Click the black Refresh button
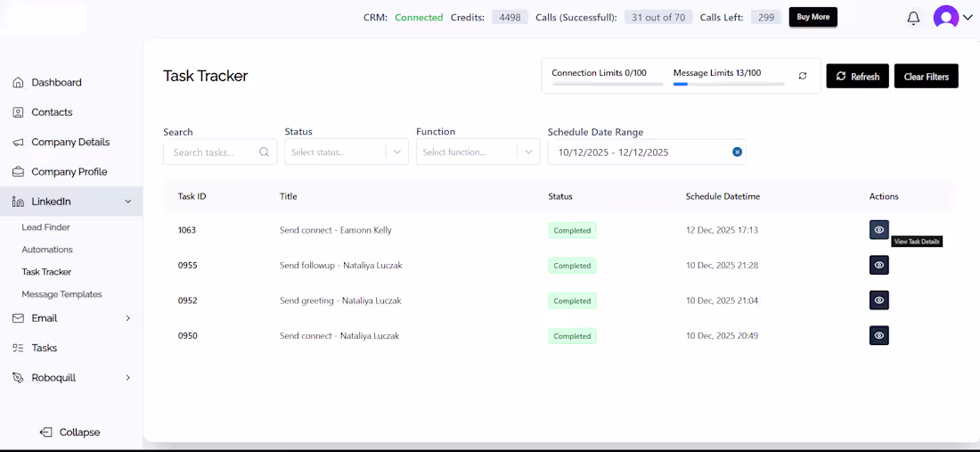The width and height of the screenshot is (980, 452). 857,77
